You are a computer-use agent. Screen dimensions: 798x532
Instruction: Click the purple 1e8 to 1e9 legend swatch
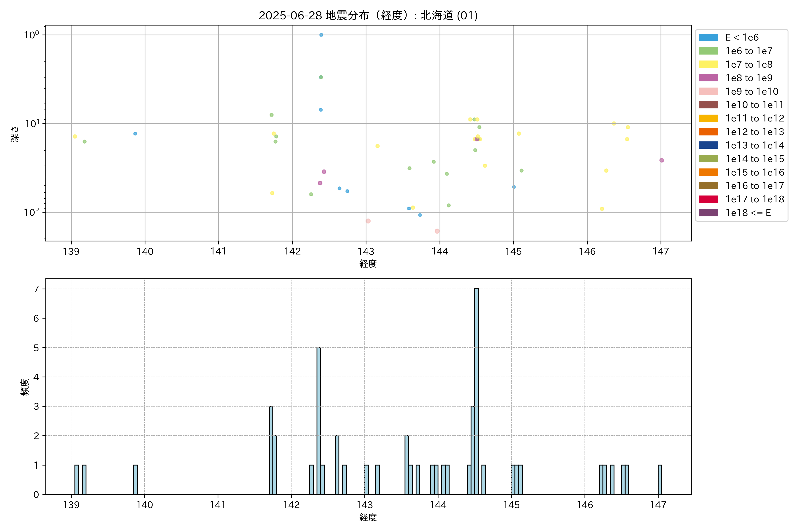coord(708,78)
